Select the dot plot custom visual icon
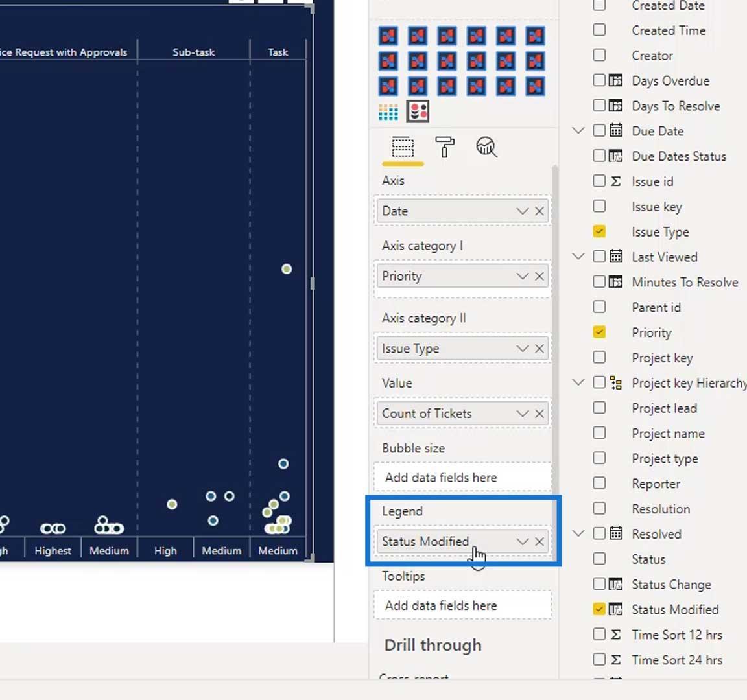This screenshot has width=747, height=700. 418,111
